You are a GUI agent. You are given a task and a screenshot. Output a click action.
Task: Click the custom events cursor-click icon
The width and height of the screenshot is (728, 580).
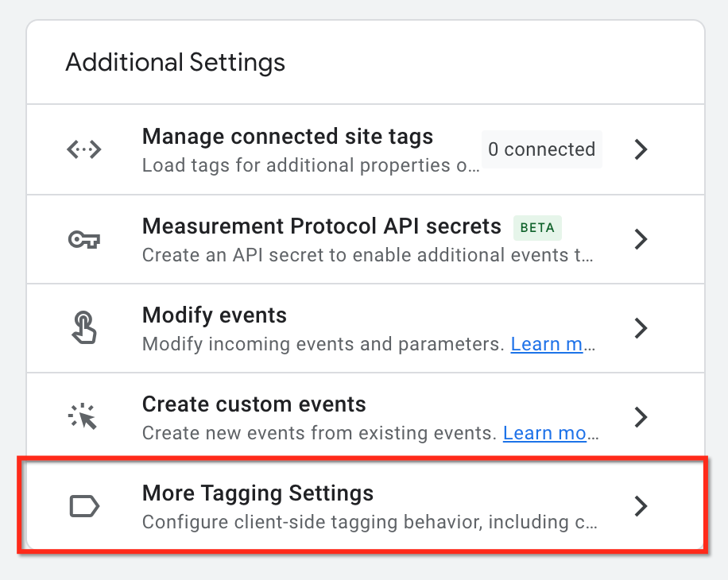click(x=83, y=416)
